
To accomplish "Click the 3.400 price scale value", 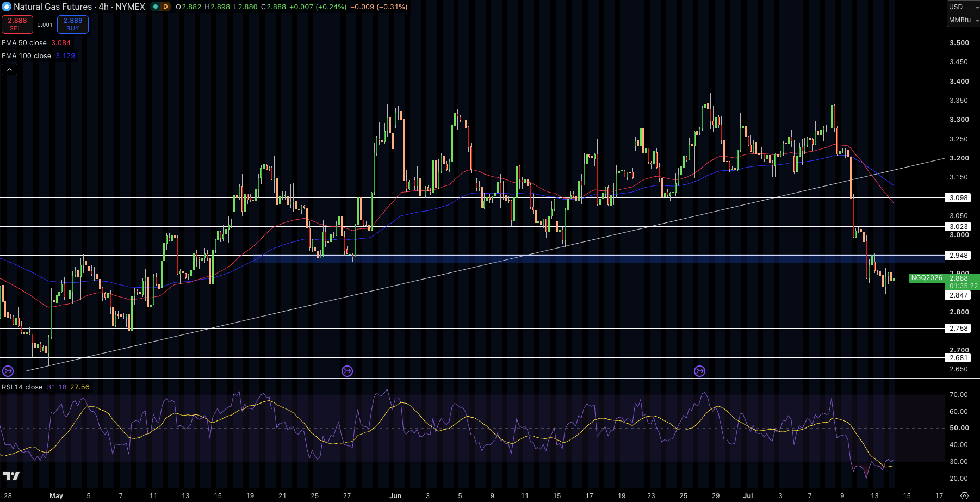I will [959, 81].
